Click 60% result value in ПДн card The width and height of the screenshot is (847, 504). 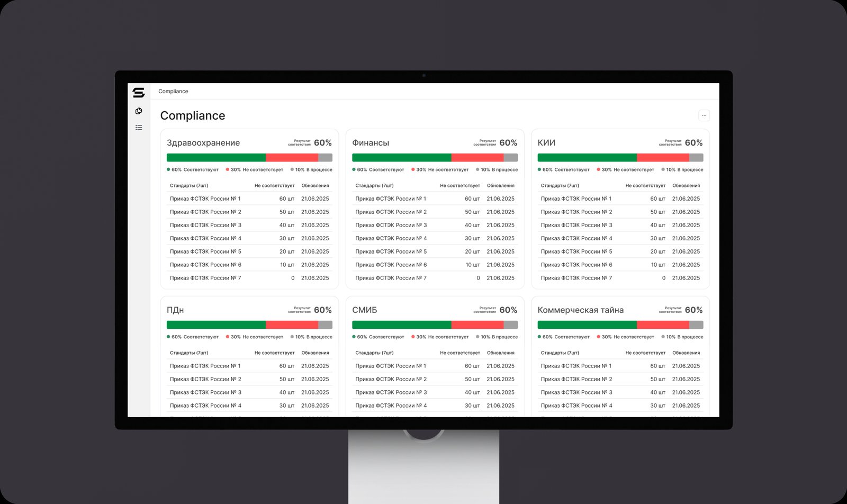[323, 310]
